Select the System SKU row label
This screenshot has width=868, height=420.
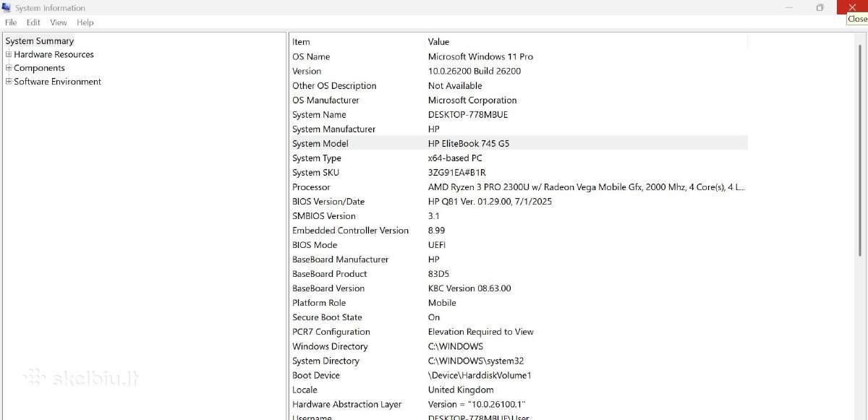point(315,172)
